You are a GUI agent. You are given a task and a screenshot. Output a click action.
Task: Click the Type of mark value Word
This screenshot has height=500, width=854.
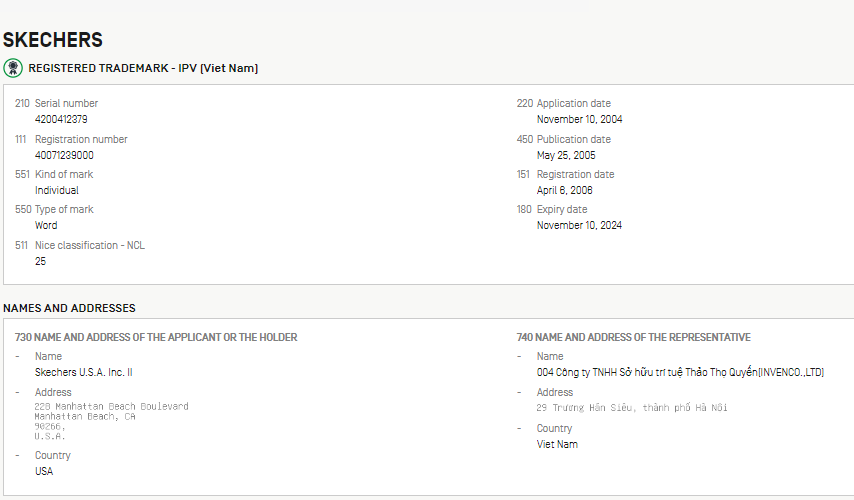[x=46, y=225]
